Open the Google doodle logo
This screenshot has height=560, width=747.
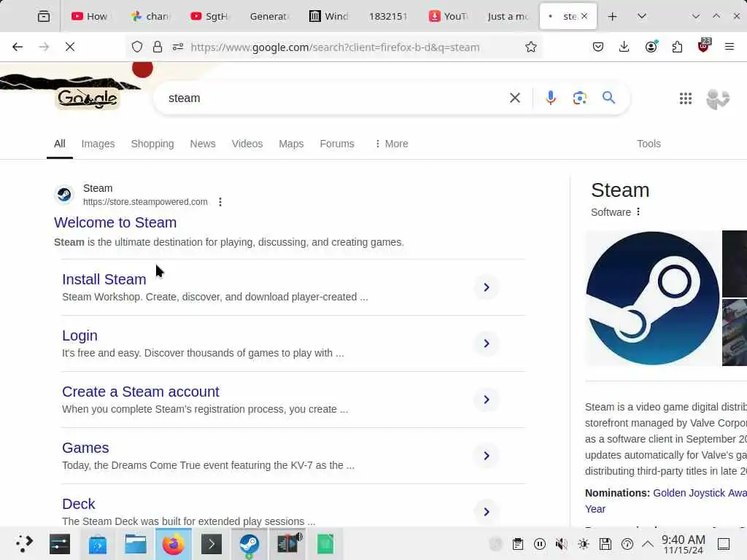(88, 98)
